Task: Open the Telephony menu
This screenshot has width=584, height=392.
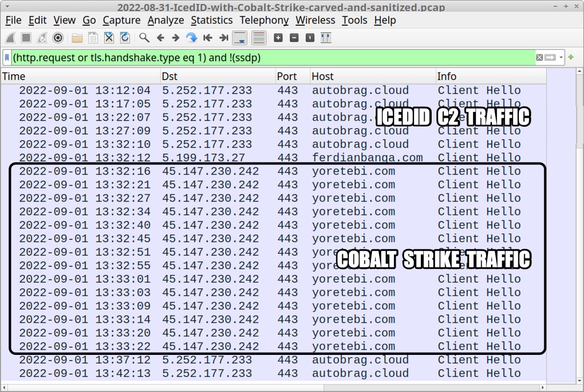Action: tap(264, 20)
